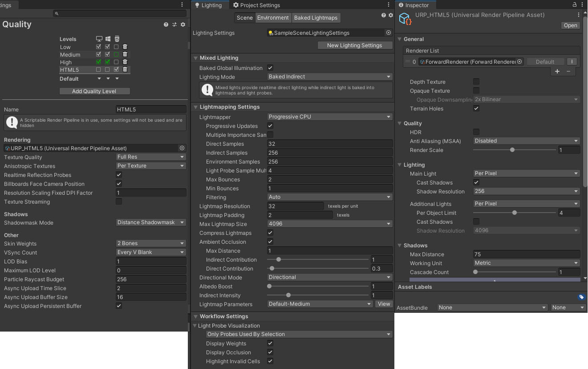Screen dimensions: 588x369
Task: Enable HDR in the Quality section
Action: pyautogui.click(x=476, y=132)
